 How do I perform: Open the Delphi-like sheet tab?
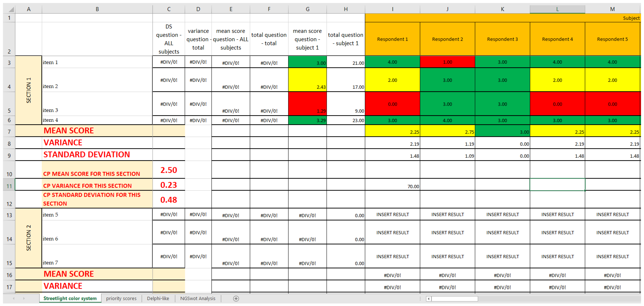tap(158, 298)
